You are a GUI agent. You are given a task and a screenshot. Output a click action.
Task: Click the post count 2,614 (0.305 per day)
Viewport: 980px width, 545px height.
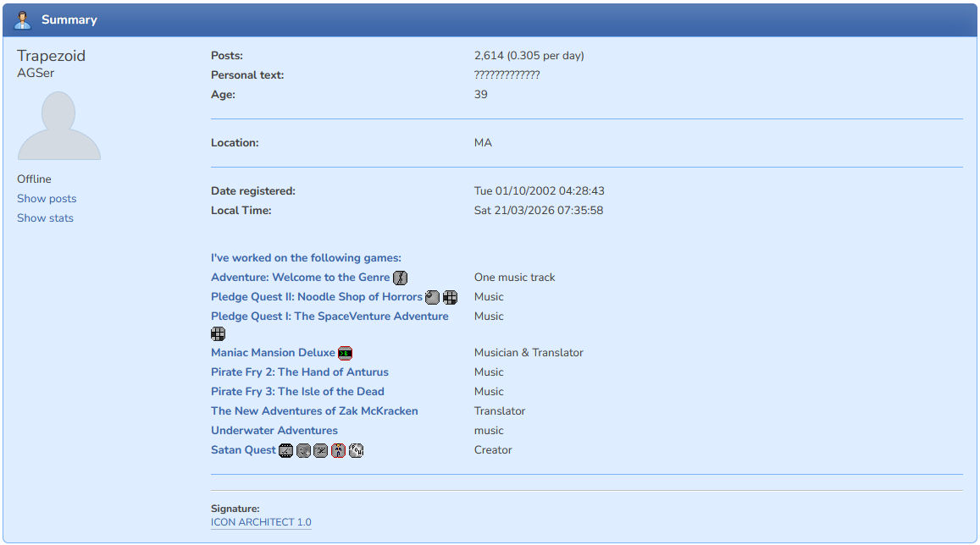tap(529, 56)
